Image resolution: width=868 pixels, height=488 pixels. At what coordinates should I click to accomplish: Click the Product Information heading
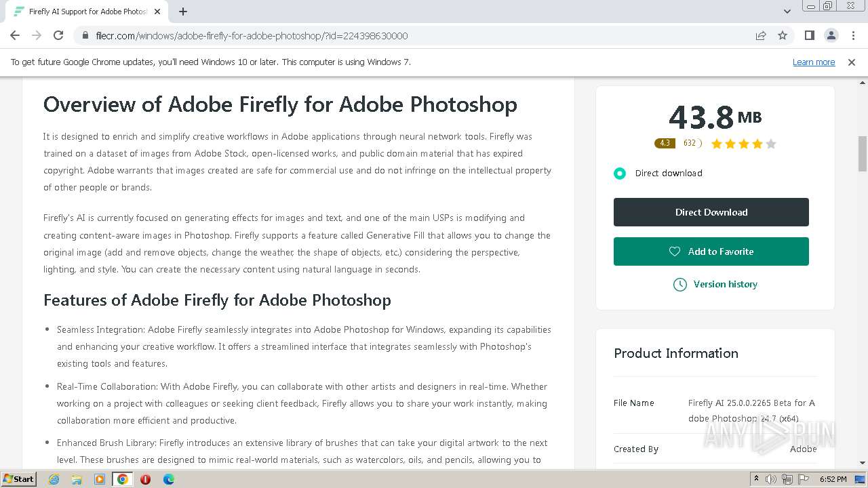click(x=676, y=353)
